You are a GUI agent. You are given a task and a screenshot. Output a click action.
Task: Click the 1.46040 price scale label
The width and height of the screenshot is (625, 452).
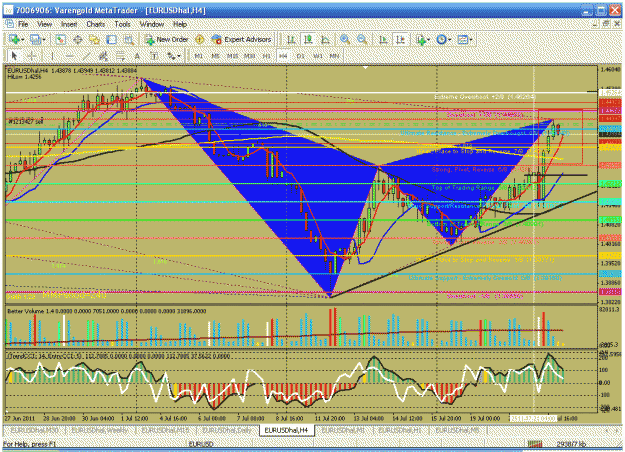pyautogui.click(x=610, y=69)
